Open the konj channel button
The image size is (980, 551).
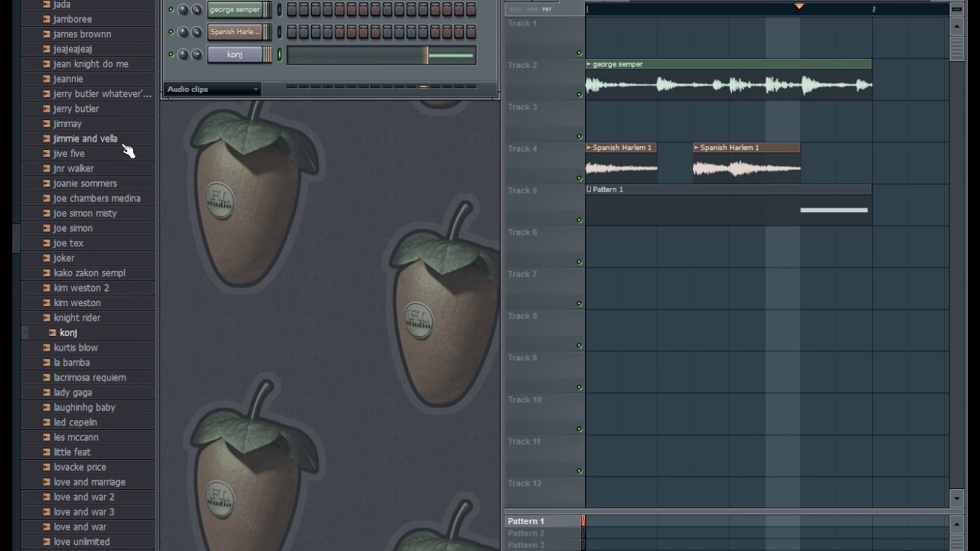pos(235,54)
